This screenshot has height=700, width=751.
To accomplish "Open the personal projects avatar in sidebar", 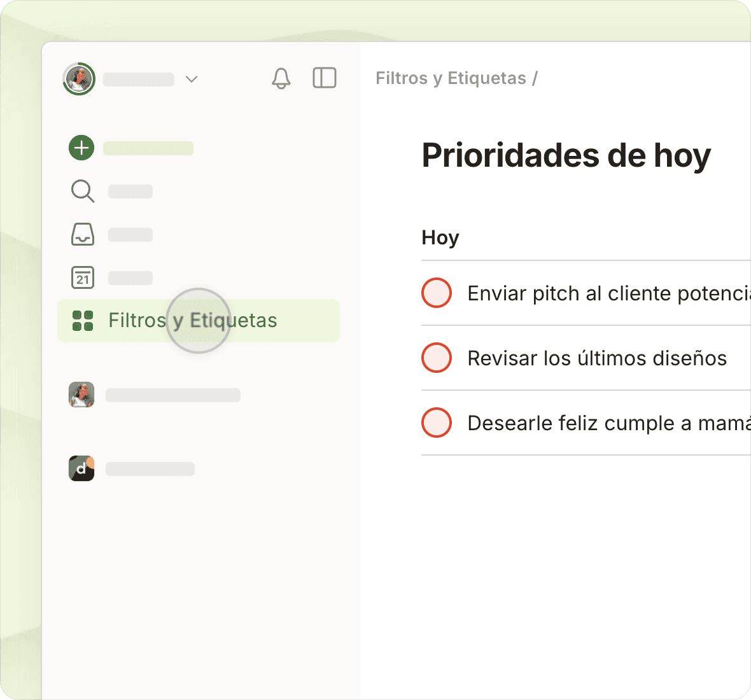I will (x=81, y=395).
